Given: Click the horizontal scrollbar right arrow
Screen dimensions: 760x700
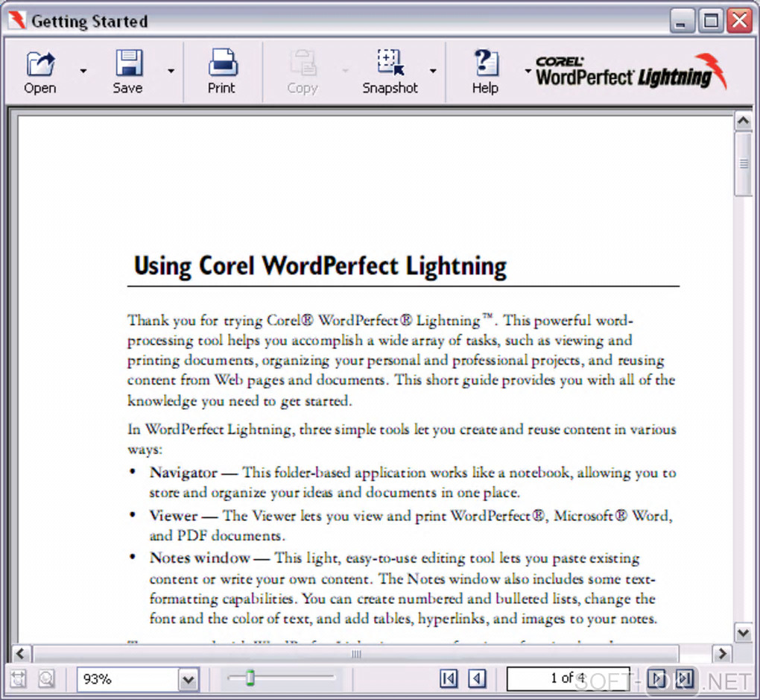Looking at the screenshot, I should coord(722,654).
